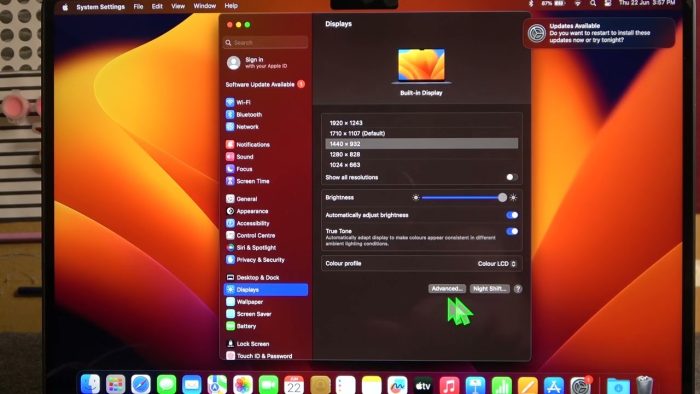Enable the Show all resolutions switch
This screenshot has height=394, width=700.
(x=512, y=177)
